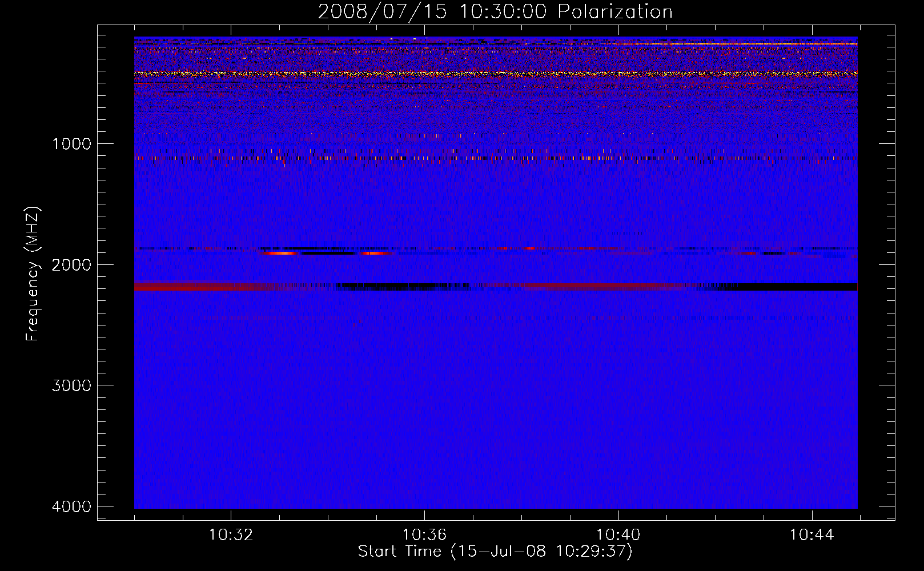The image size is (924, 571).
Task: Select the 'Frequency (MHZ)' axis label
Action: tap(33, 274)
